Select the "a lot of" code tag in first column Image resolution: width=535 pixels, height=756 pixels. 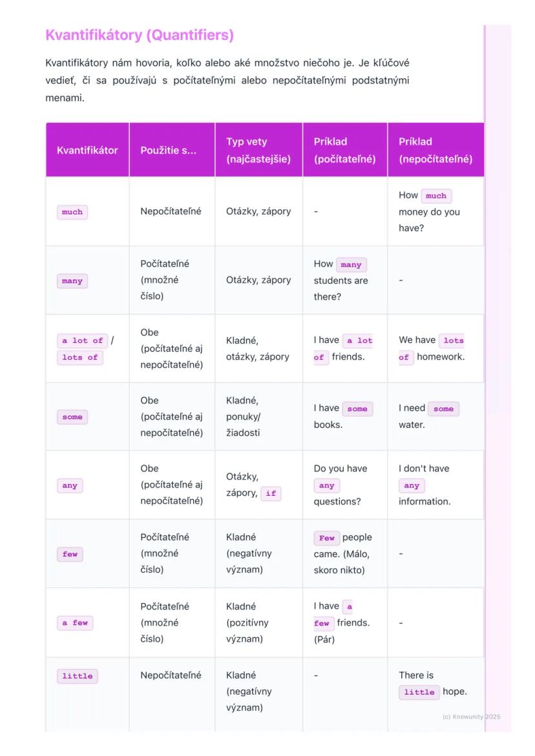[83, 340]
